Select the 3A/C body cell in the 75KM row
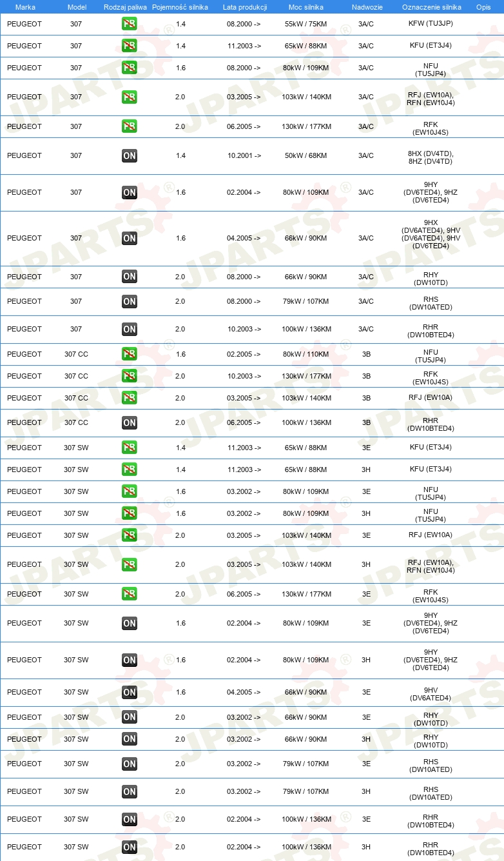Viewport: 504px width, 861px height. pos(366,24)
